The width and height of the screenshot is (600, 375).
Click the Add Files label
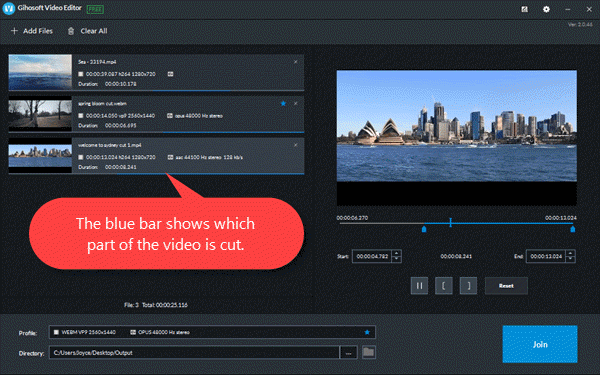click(x=38, y=31)
